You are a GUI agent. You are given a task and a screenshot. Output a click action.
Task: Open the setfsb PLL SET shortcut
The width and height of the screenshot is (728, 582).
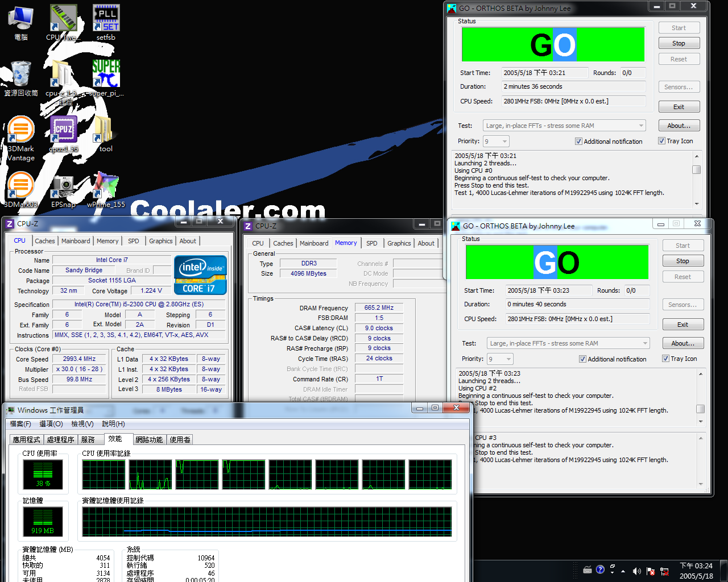tap(106, 23)
